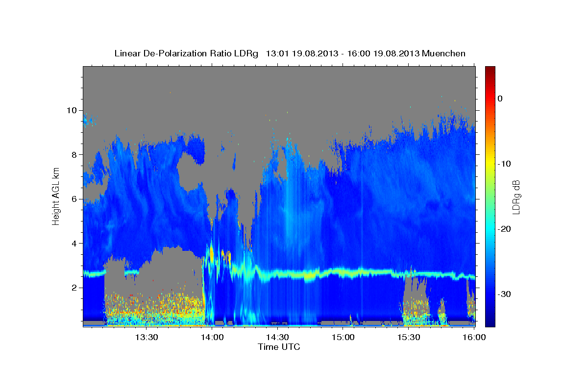This screenshot has width=588, height=392.
Task: Click the colorbar value -30
Action: (505, 294)
